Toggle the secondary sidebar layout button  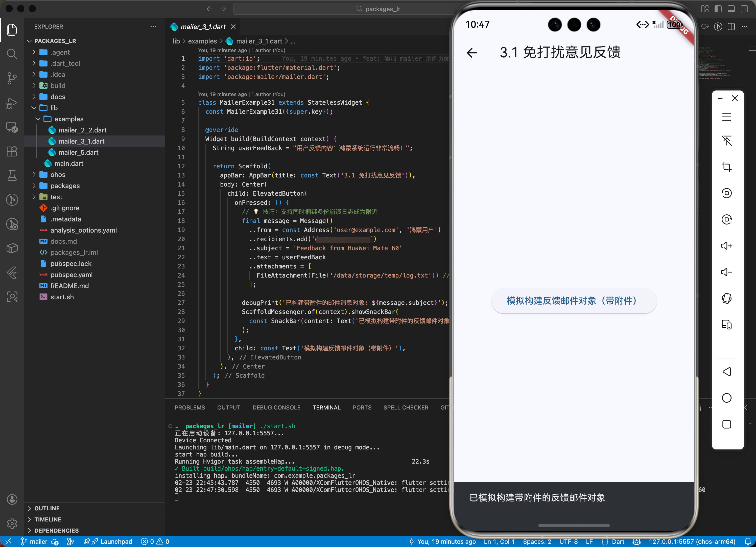pyautogui.click(x=744, y=9)
